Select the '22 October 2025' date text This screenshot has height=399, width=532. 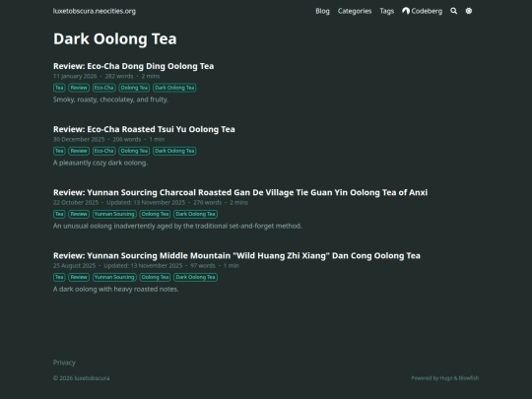pyautogui.click(x=76, y=202)
